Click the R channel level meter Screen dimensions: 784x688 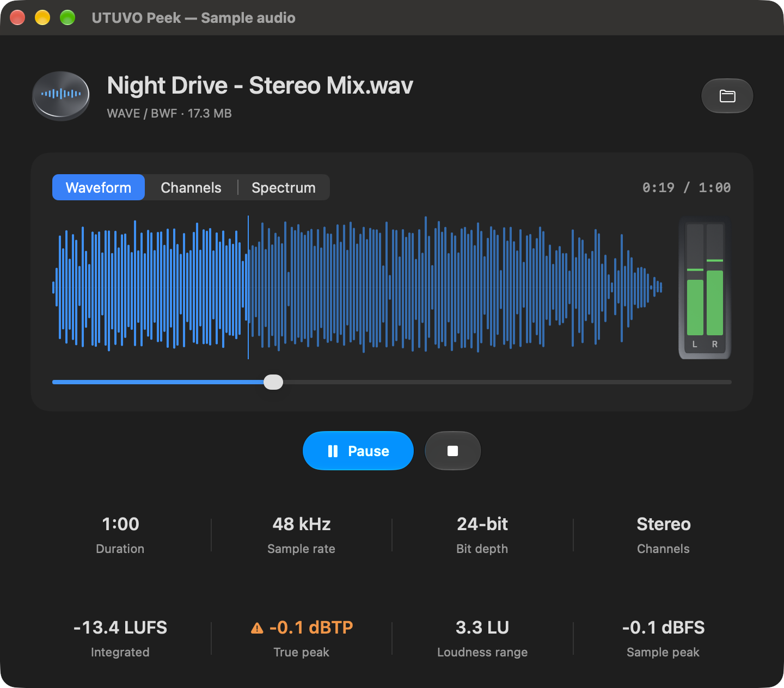pyautogui.click(x=715, y=280)
